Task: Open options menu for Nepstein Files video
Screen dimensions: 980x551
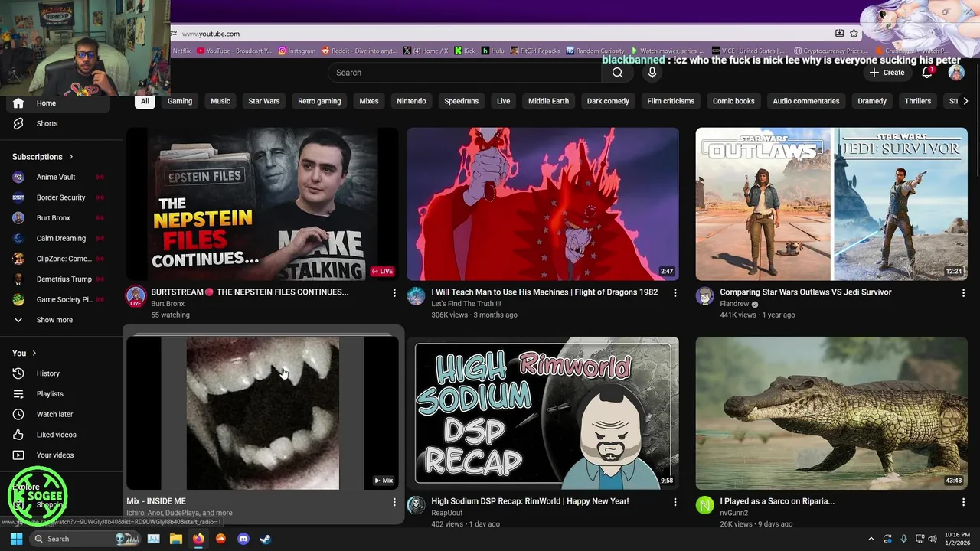Action: tap(394, 292)
